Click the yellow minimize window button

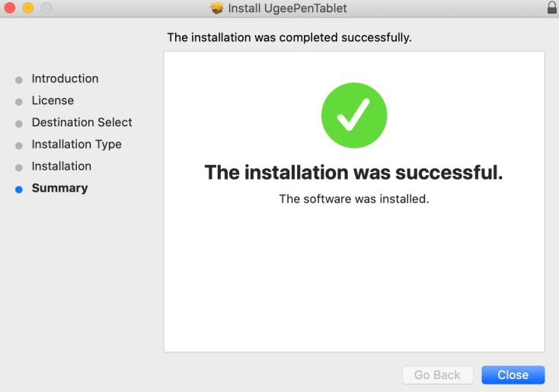coord(28,8)
